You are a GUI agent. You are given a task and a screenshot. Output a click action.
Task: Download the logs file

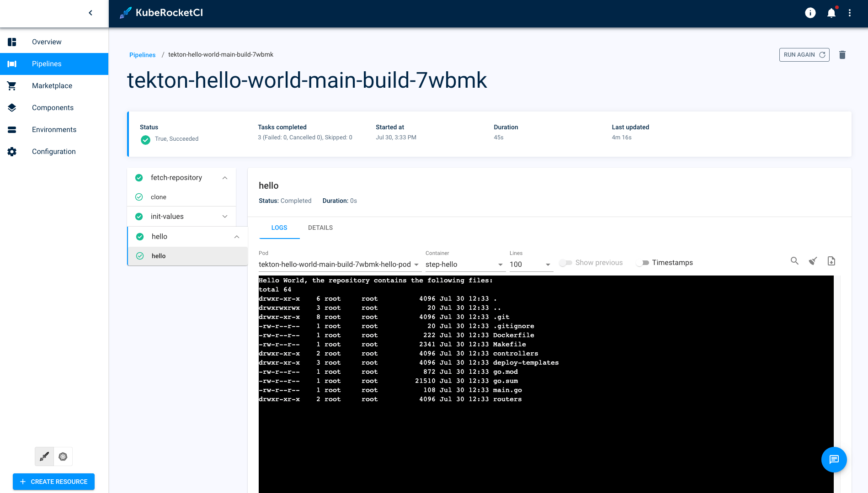pyautogui.click(x=831, y=261)
